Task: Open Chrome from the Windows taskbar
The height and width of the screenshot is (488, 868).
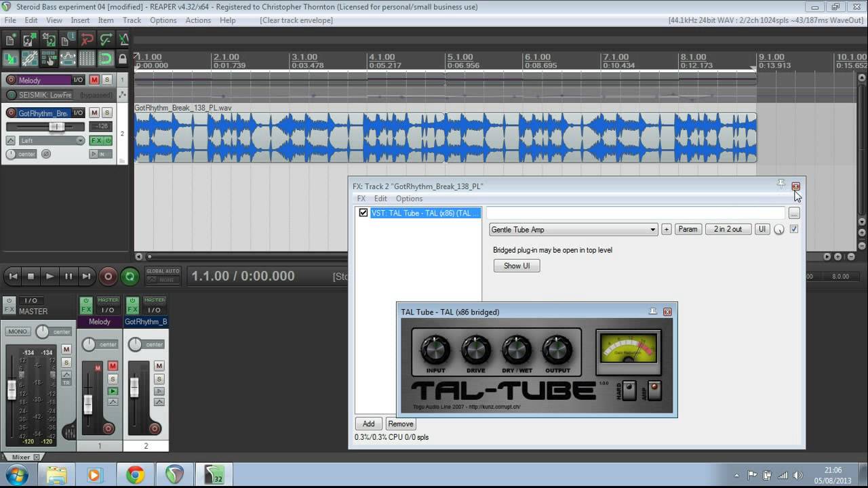Action: click(135, 475)
